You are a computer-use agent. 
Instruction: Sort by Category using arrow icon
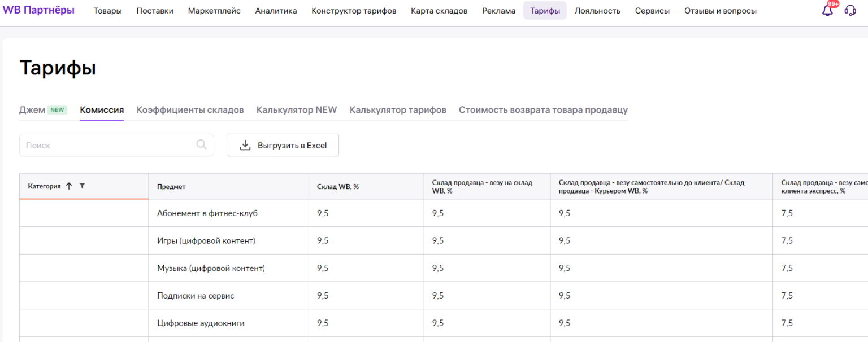click(x=69, y=186)
